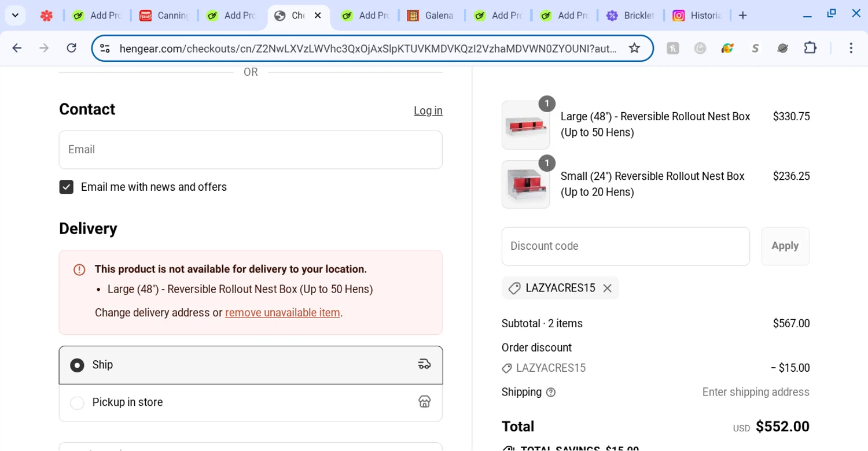This screenshot has width=868, height=451.
Task: Click the delivery truck icon
Action: click(425, 364)
